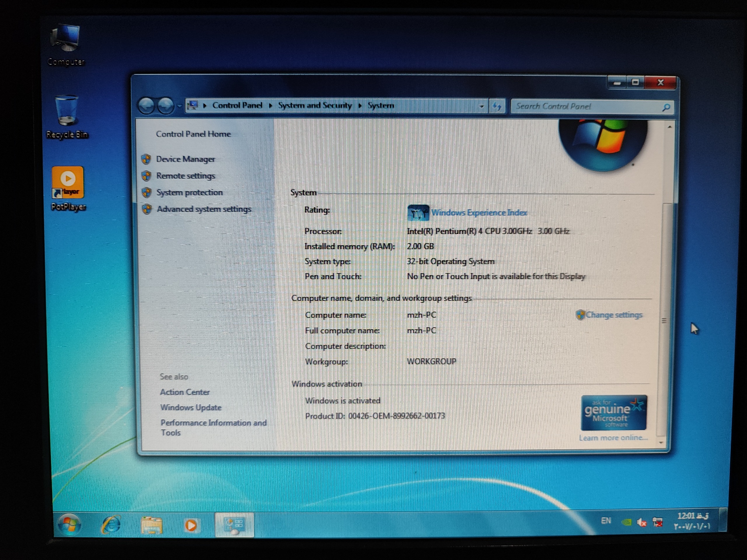747x560 pixels.
Task: Click the Back navigation arrow
Action: pyautogui.click(x=146, y=106)
